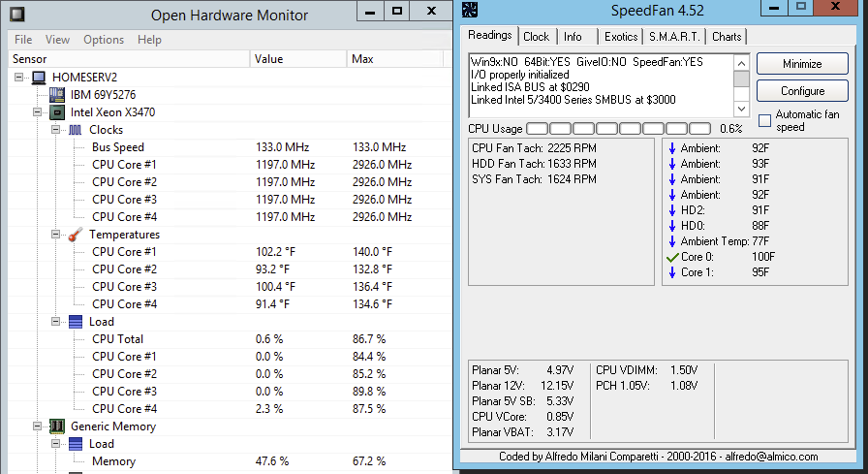The image size is (868, 474).
Task: Click the green checkmark beside Core 0
Action: 672,257
